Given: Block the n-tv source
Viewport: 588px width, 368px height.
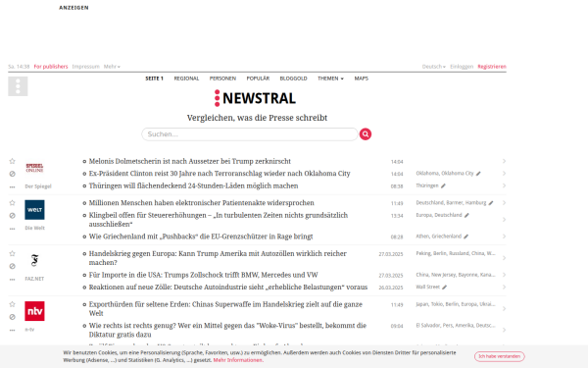Looking at the screenshot, I should [13, 317].
